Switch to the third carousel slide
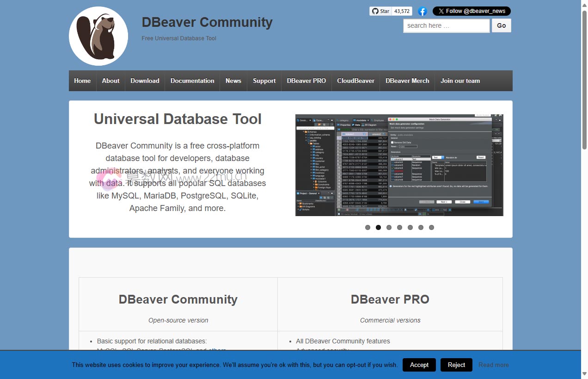The height and width of the screenshot is (379, 588). tap(389, 227)
